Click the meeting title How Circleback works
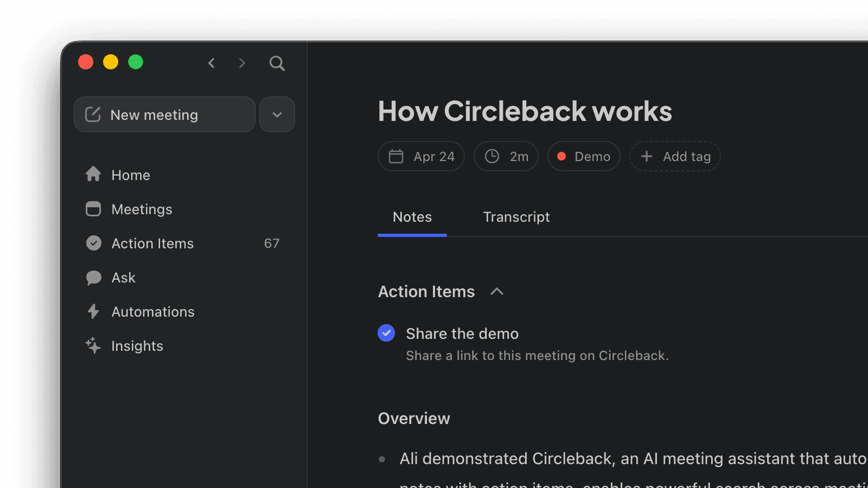 [525, 111]
